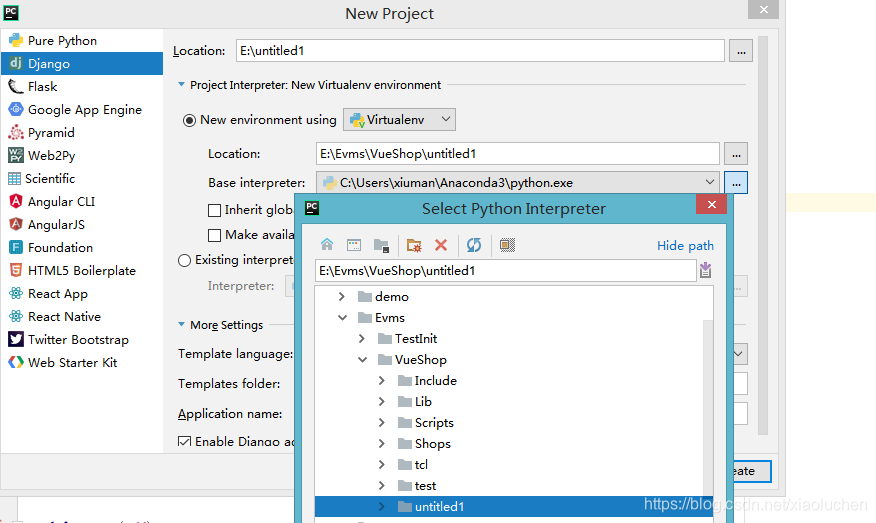Toggle Inherit global site-packages checkbox

[x=214, y=210]
